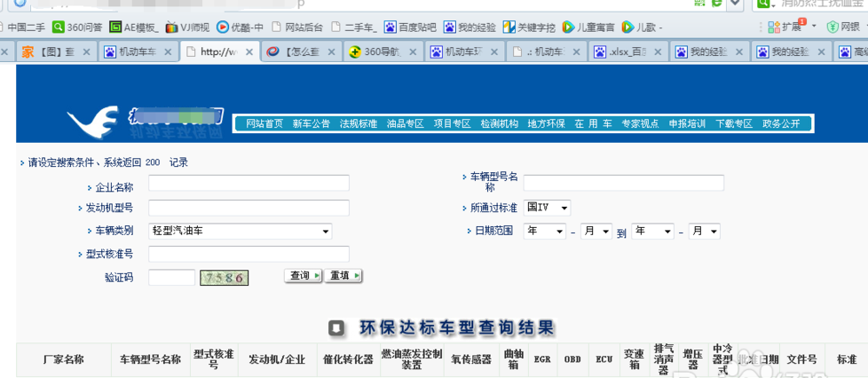
Task: Open 下载专区 in site navigation
Action: [x=734, y=124]
